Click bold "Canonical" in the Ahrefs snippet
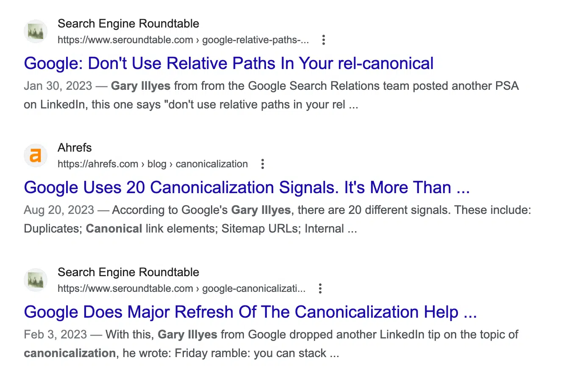This screenshot has width=588, height=388. coord(114,229)
